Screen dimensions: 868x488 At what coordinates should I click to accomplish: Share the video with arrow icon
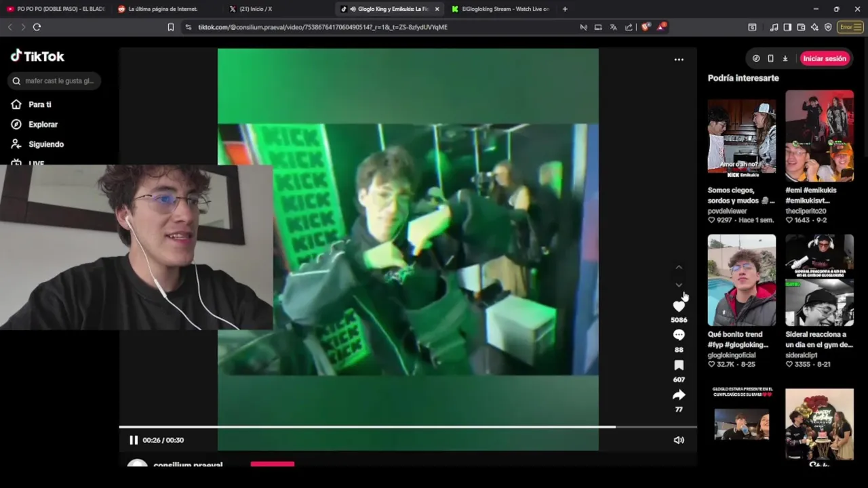click(x=679, y=395)
